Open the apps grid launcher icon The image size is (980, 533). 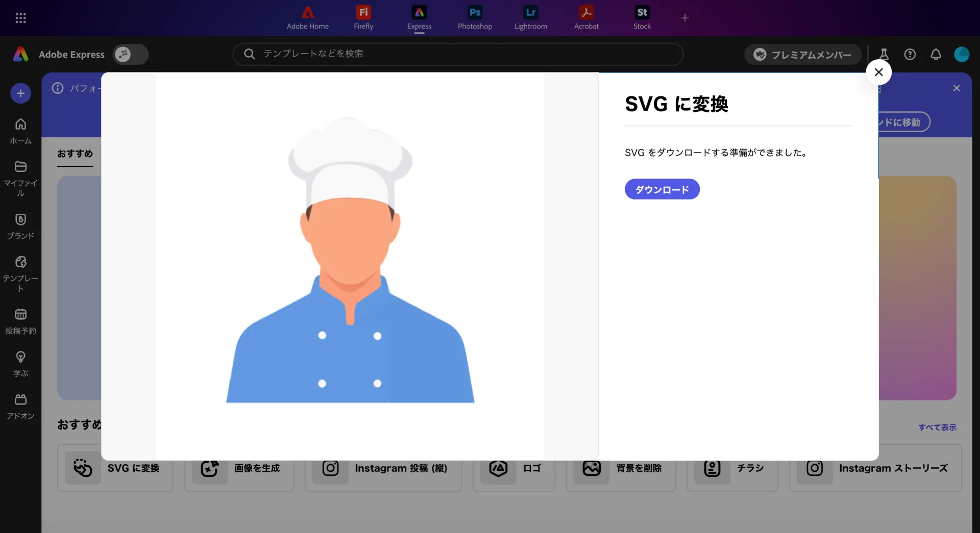coord(20,18)
